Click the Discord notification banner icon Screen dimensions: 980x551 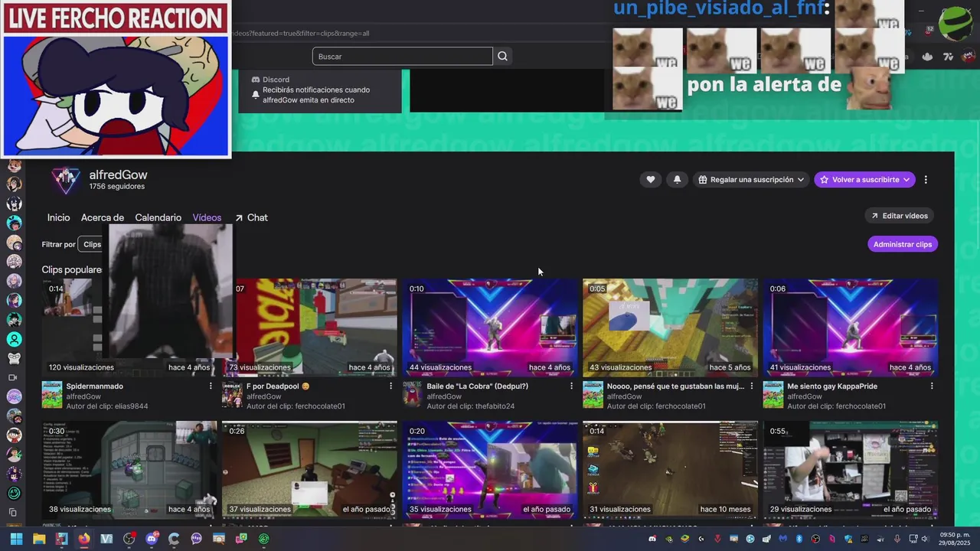point(256,80)
